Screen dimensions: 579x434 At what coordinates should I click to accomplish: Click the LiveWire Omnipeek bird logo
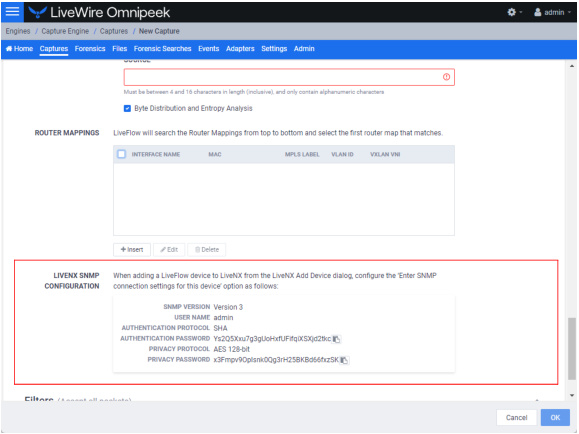(38, 12)
